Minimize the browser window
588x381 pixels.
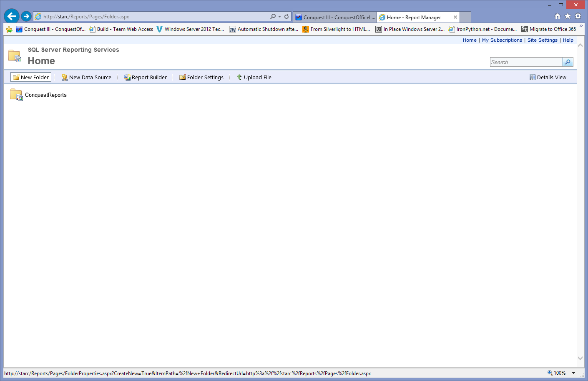click(549, 5)
